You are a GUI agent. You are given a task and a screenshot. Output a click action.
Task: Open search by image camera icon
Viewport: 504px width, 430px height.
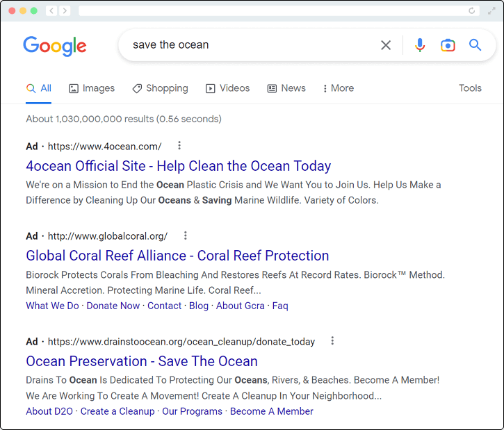tap(448, 45)
